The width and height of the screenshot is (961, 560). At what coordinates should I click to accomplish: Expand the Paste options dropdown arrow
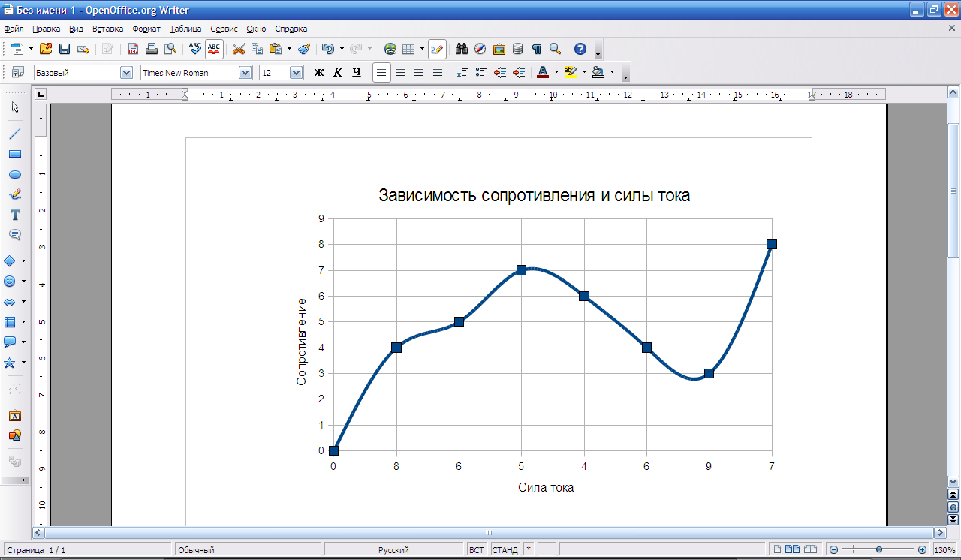(289, 49)
